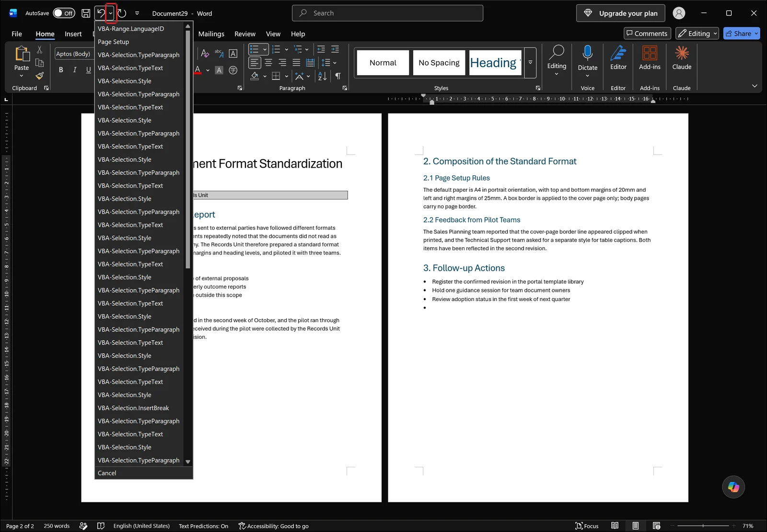The image size is (767, 532).
Task: Click the Cut scissors icon
Action: pos(39,50)
